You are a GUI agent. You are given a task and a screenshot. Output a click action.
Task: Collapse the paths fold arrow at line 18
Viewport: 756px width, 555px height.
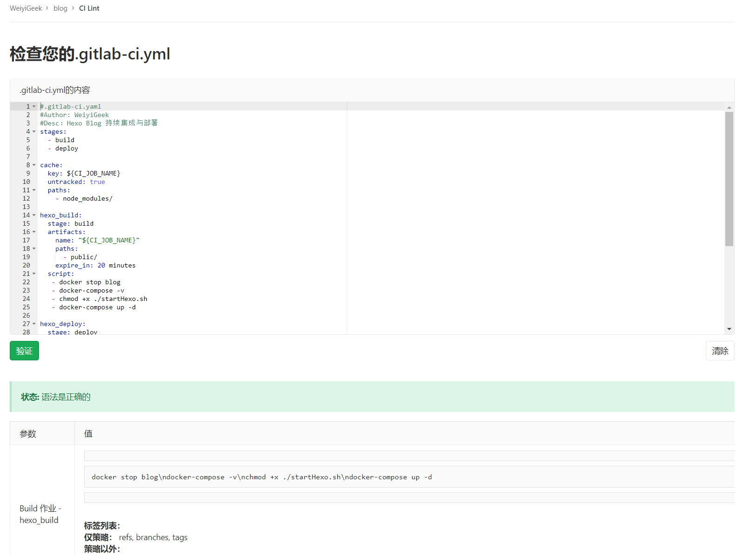tap(34, 248)
